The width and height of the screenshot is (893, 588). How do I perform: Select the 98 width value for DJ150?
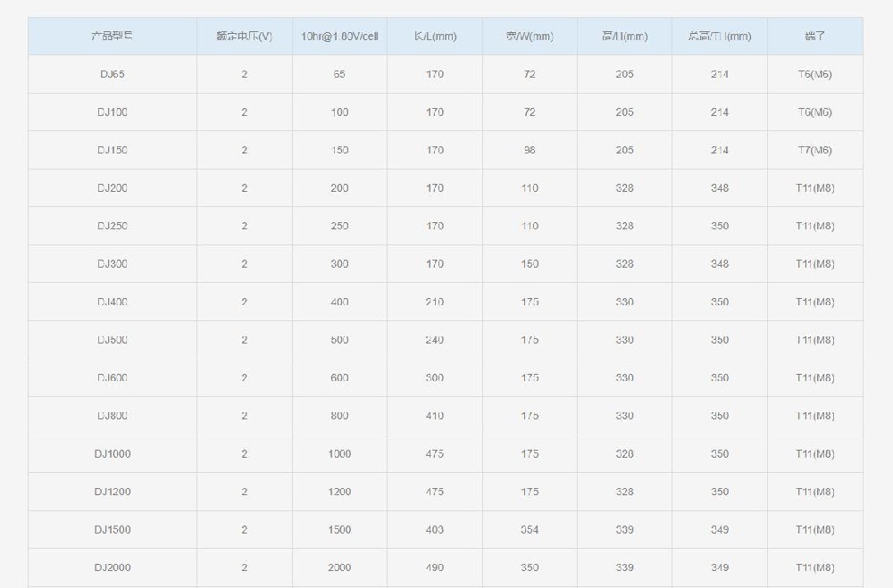(530, 150)
